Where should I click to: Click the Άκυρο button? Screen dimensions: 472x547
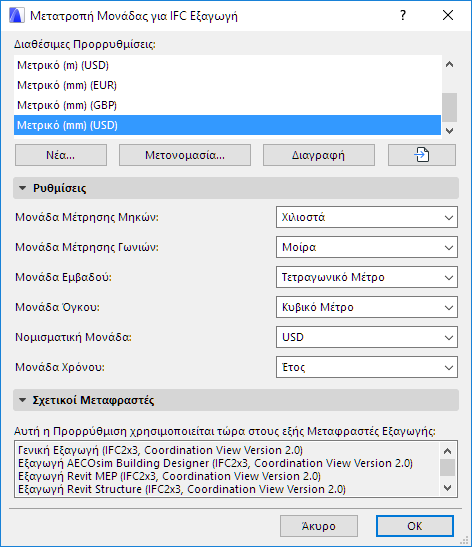pos(319,526)
